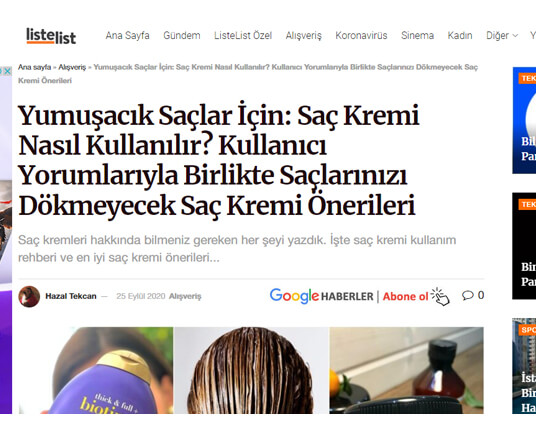Go to Gündem section
This screenshot has width=536, height=423.
click(x=182, y=36)
